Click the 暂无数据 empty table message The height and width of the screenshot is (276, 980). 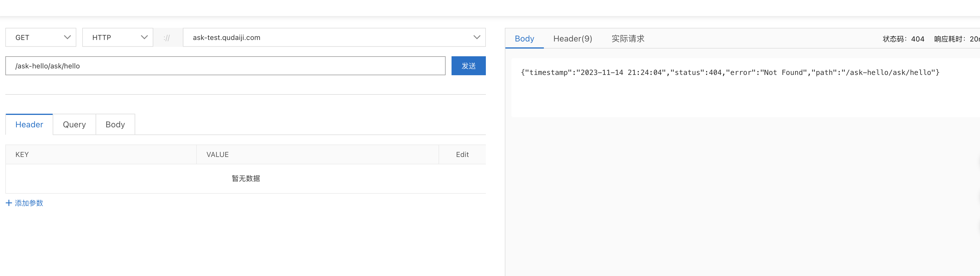pyautogui.click(x=246, y=179)
